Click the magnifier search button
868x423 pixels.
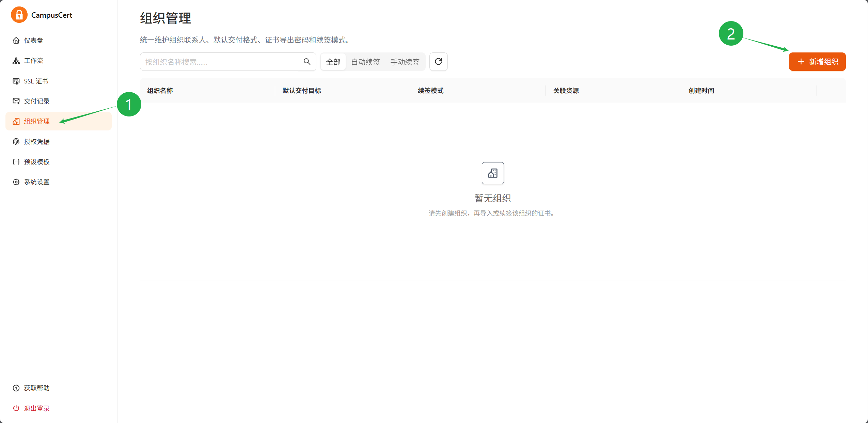(307, 62)
